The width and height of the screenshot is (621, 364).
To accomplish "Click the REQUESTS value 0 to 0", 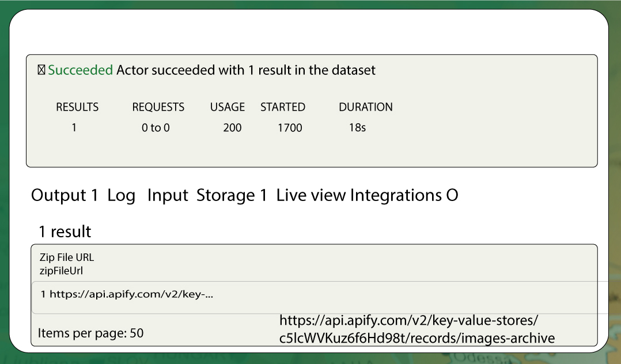I will pos(156,127).
